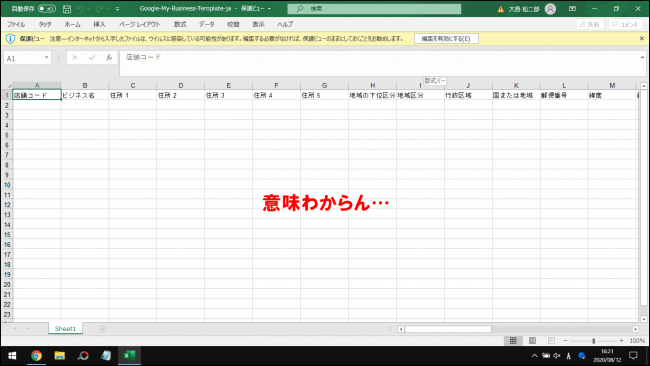Switch to the 数式 tab

[180, 24]
